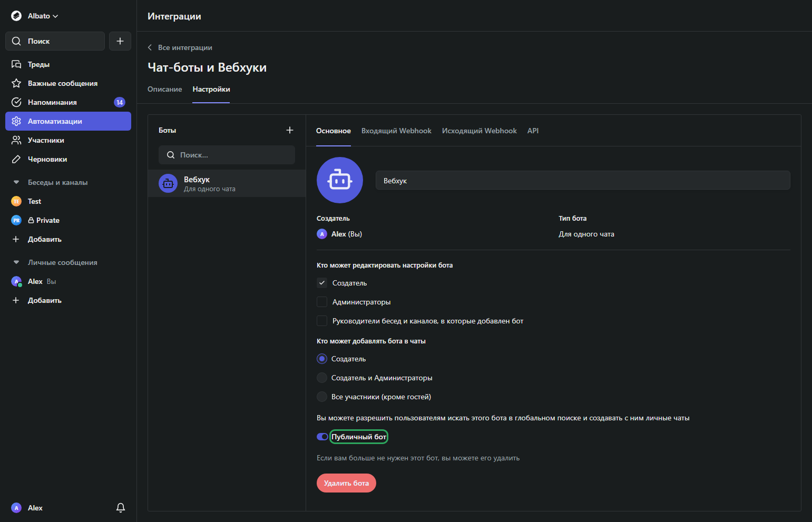Screen dimensions: 812x522
Task: Open Threads via its sidebar icon
Action: point(16,64)
